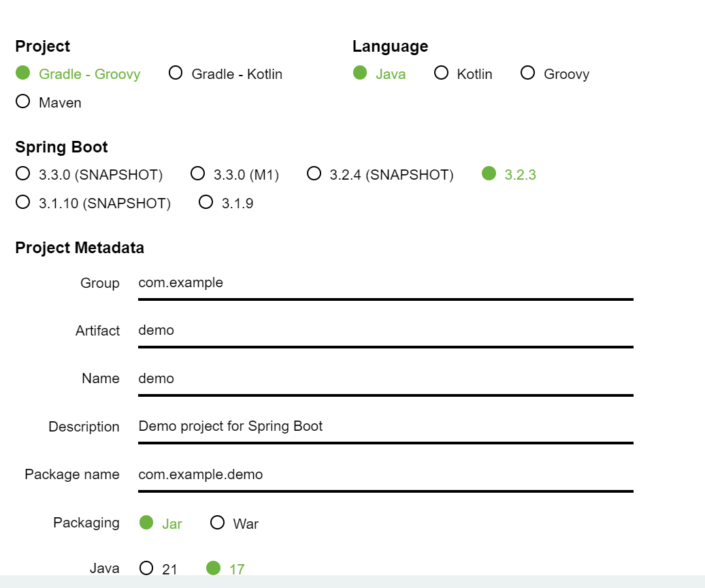Select Spring Boot 3.3.0 (SNAPSHOT)
The width and height of the screenshot is (705, 588).
click(x=89, y=174)
